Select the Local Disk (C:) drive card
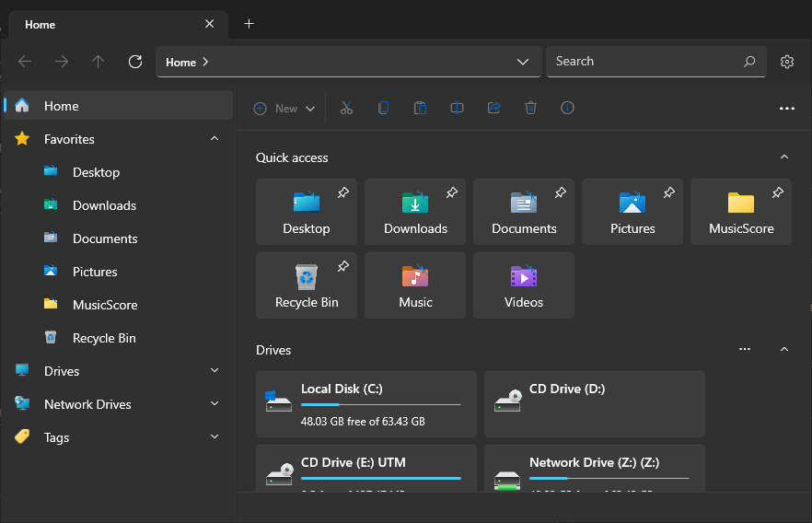812x523 pixels. pyautogui.click(x=366, y=404)
